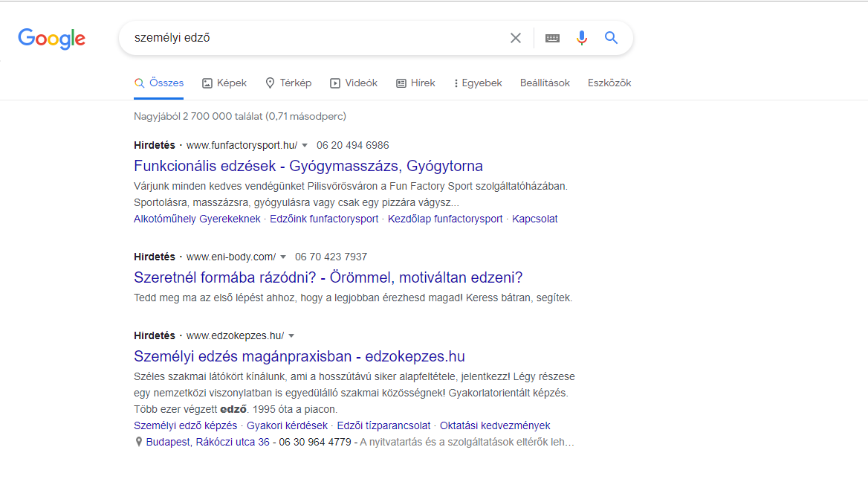Click the blue magnifier search button
The image size is (868, 479).
pos(611,38)
